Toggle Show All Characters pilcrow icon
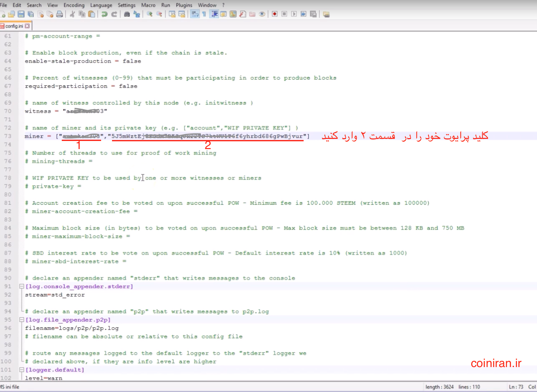This screenshot has width=537, height=392. point(204,14)
